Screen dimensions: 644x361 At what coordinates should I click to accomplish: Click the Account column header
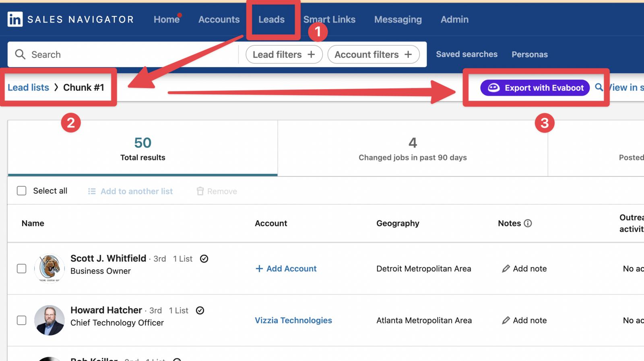pos(271,223)
